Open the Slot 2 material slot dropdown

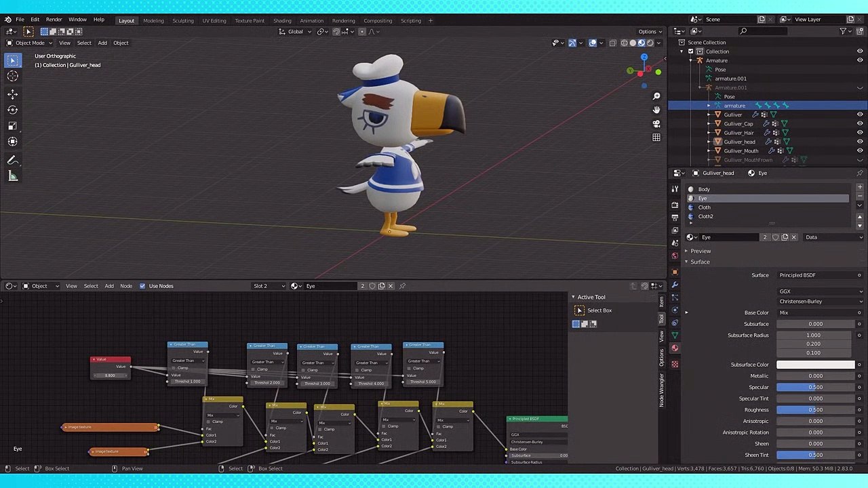point(269,286)
